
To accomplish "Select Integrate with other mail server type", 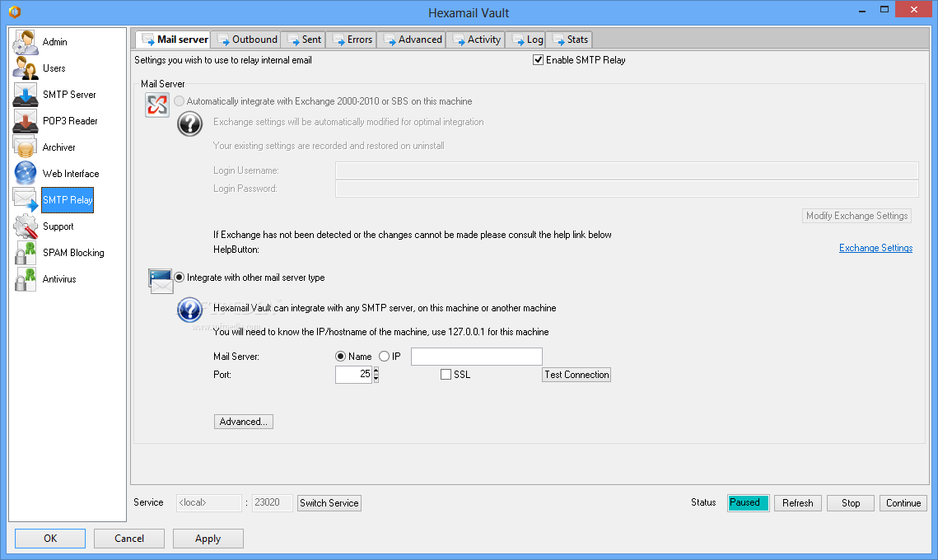I will click(179, 278).
